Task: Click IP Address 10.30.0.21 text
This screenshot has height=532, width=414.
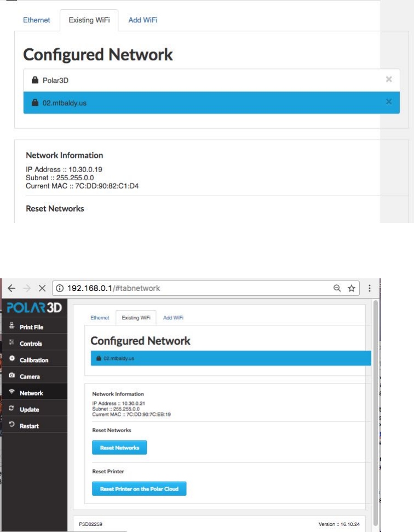Action: click(119, 403)
